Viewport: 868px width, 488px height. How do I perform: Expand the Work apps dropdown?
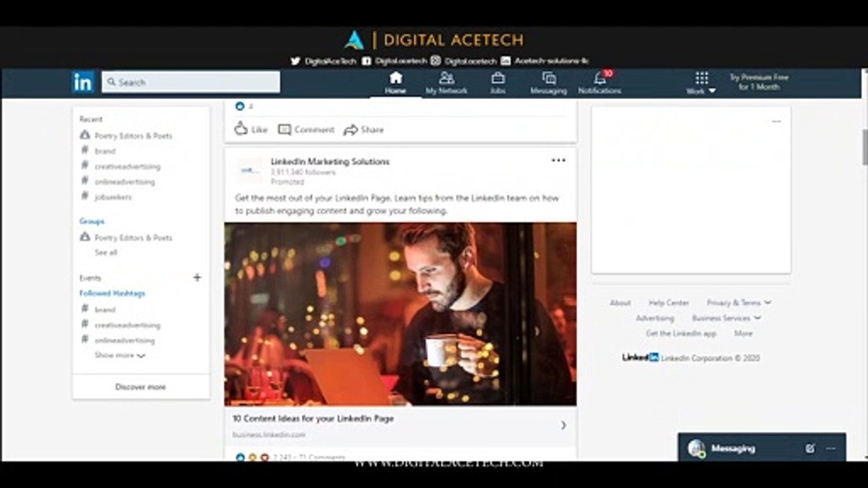pos(701,83)
